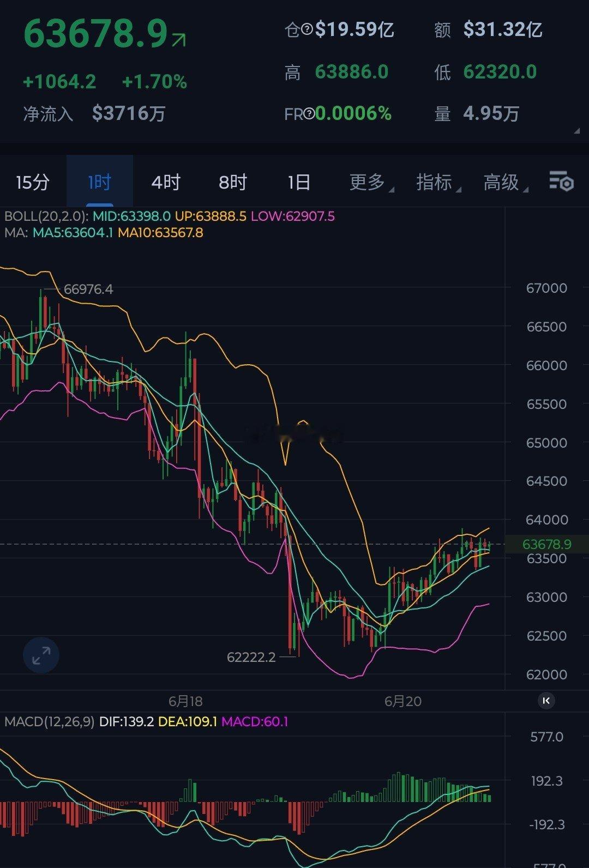Screen dimensions: 589x868
Task: Switch to the 4时 timeframe
Action: pos(166,182)
